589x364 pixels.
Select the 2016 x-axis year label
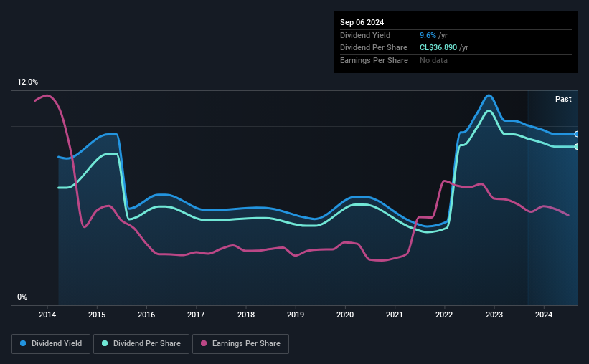coord(146,315)
